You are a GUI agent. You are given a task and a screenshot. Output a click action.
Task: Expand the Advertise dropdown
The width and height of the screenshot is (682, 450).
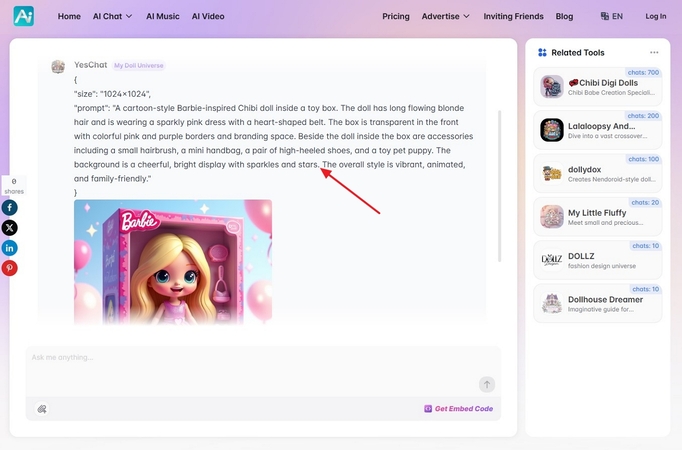[445, 16]
